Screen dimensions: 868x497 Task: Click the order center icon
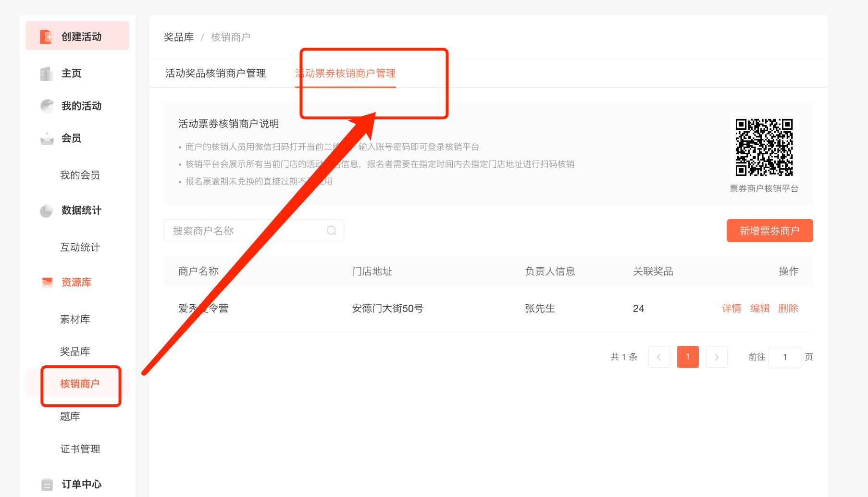coord(47,484)
